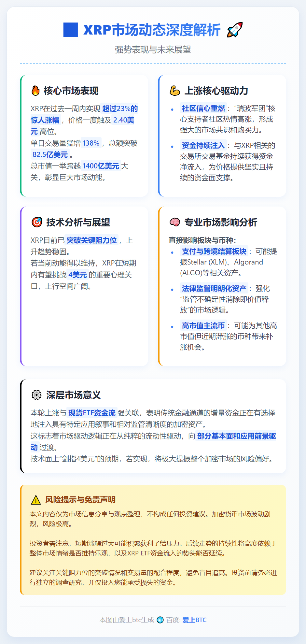Click the target icon beside 技术分析与展望
This screenshot has height=644, width=306.
coord(37,222)
